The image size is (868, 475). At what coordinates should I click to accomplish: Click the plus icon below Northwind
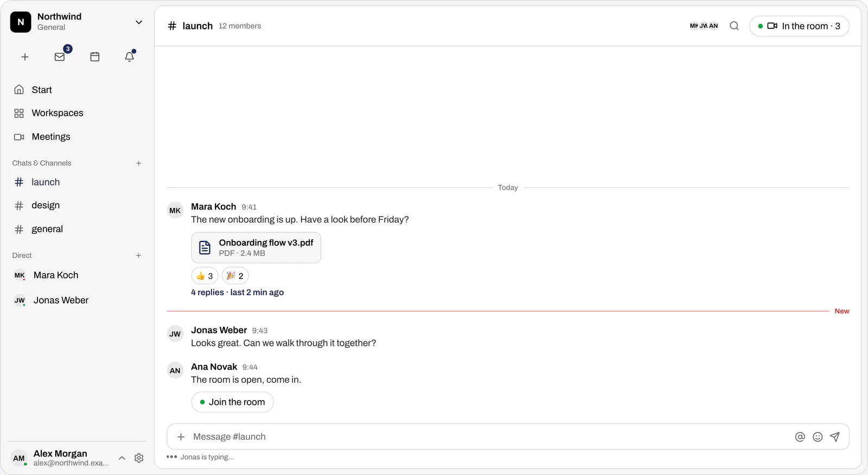pyautogui.click(x=25, y=57)
